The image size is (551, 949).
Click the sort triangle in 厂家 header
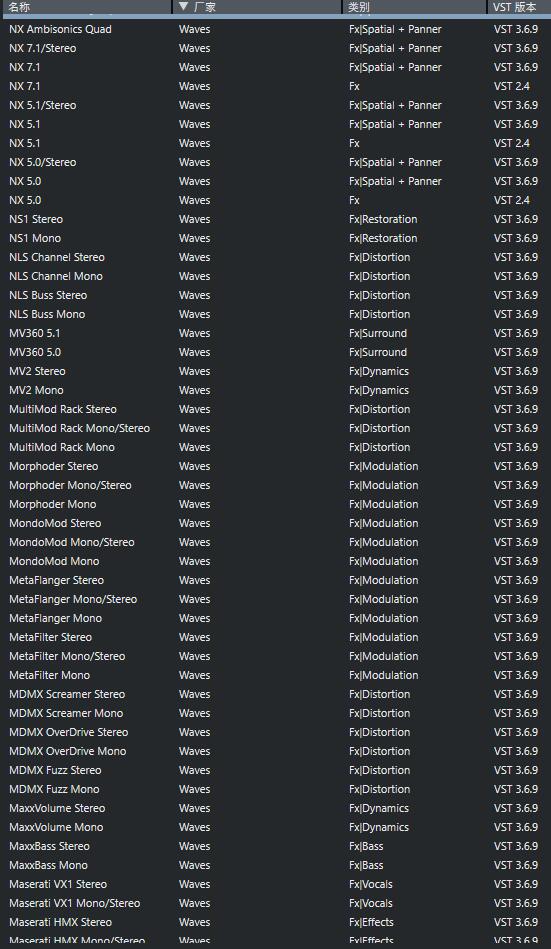[184, 7]
